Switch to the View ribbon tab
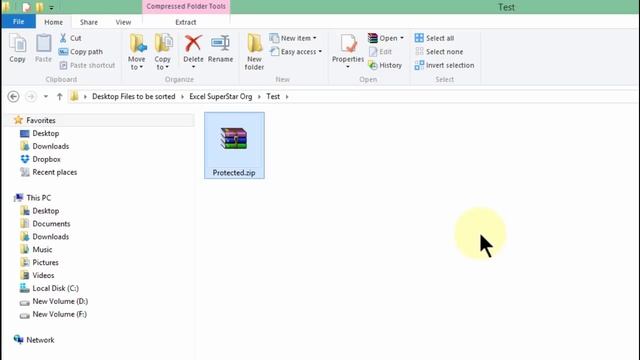 pyautogui.click(x=123, y=22)
